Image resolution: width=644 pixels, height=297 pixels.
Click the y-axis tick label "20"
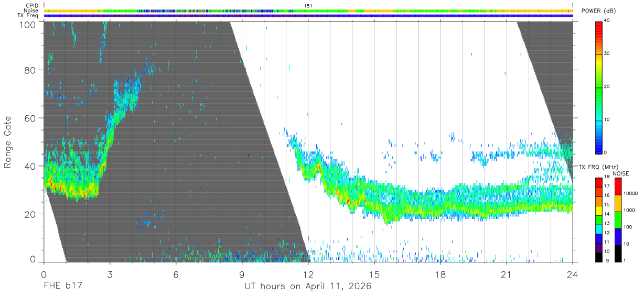click(31, 214)
